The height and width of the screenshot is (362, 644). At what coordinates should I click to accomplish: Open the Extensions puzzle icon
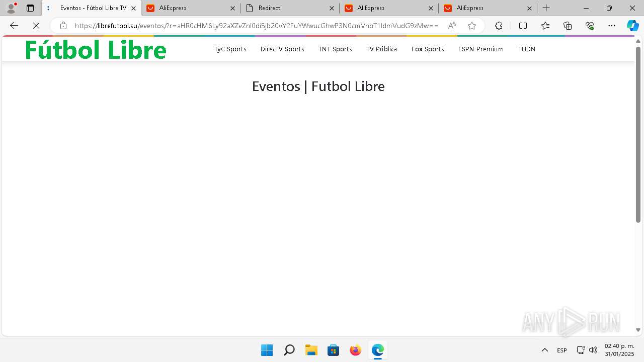pos(499,26)
